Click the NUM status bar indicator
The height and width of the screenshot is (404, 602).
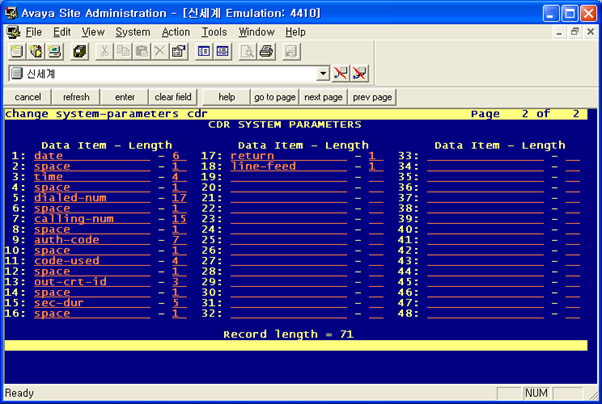(536, 393)
